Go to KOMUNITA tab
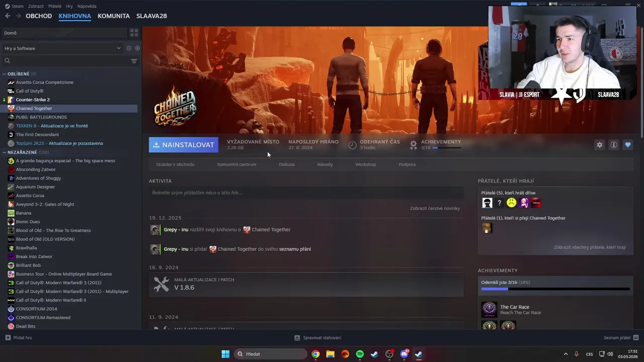644x362 pixels. click(114, 16)
